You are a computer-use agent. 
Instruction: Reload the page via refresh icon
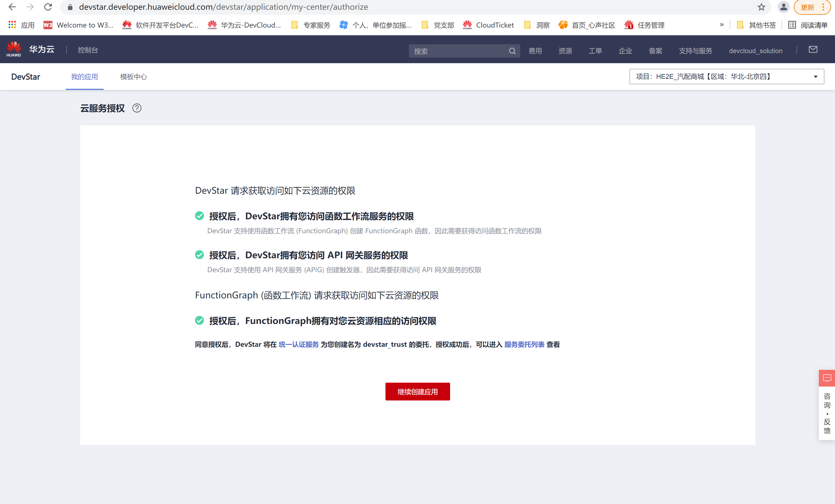coord(48,7)
